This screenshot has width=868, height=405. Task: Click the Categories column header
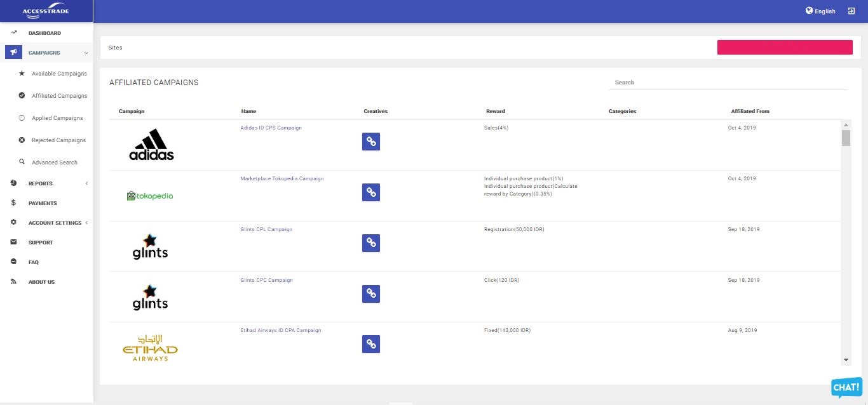622,111
